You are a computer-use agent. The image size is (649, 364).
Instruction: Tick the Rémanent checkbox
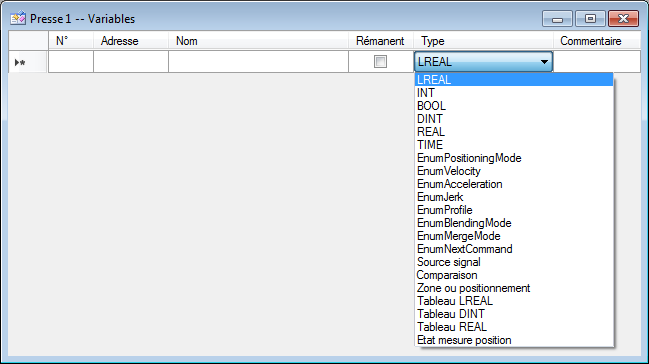coord(380,62)
